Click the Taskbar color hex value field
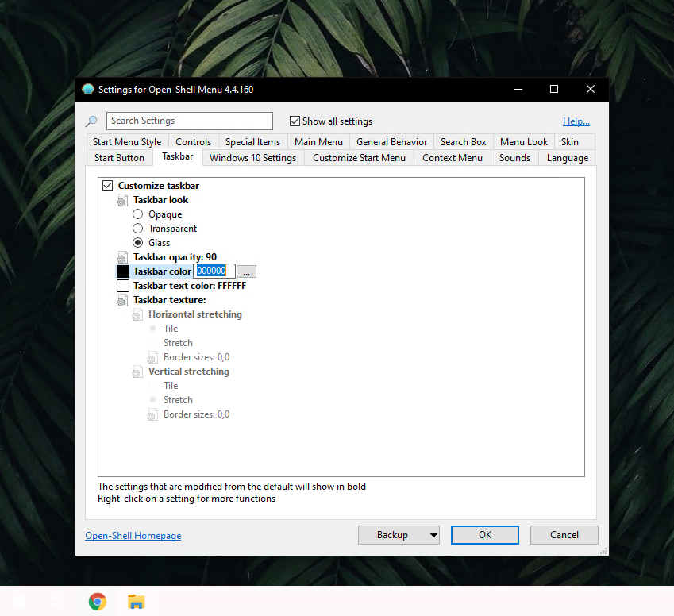This screenshot has height=616, width=674. (214, 271)
